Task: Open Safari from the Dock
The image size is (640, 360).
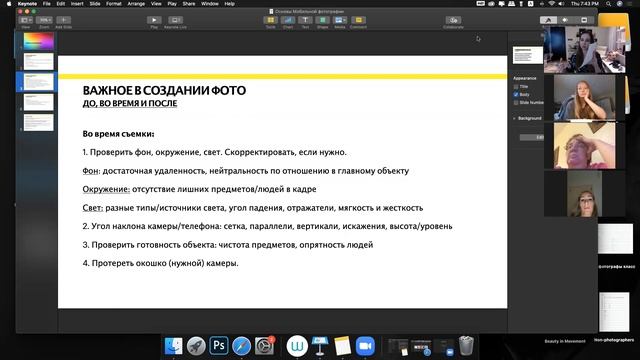Action: [241, 346]
